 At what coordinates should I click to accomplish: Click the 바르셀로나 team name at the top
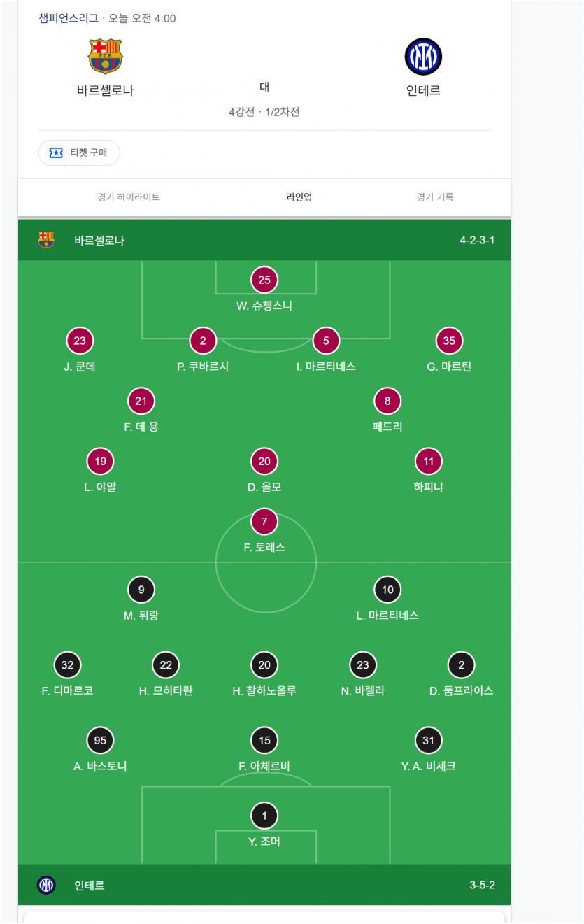106,90
